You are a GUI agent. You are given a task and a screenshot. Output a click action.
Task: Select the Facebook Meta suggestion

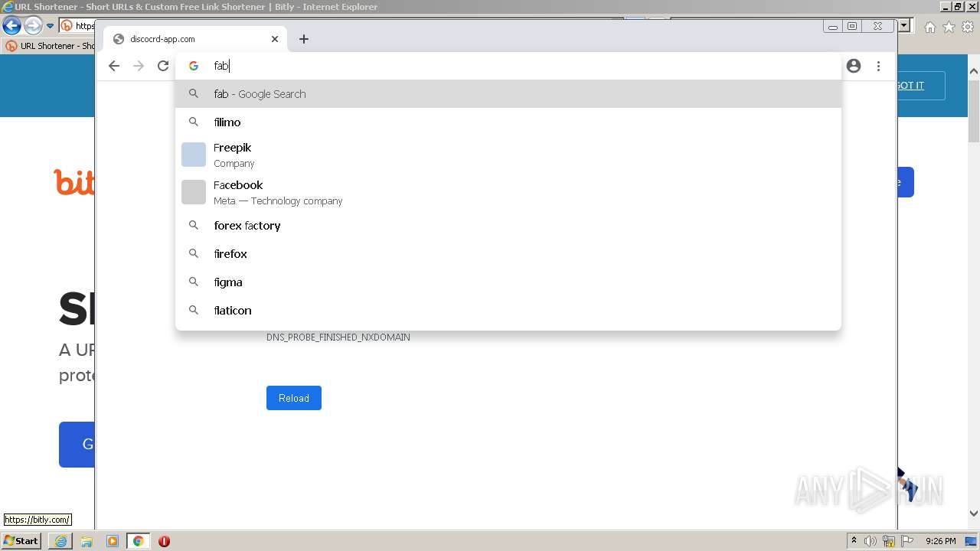(508, 192)
